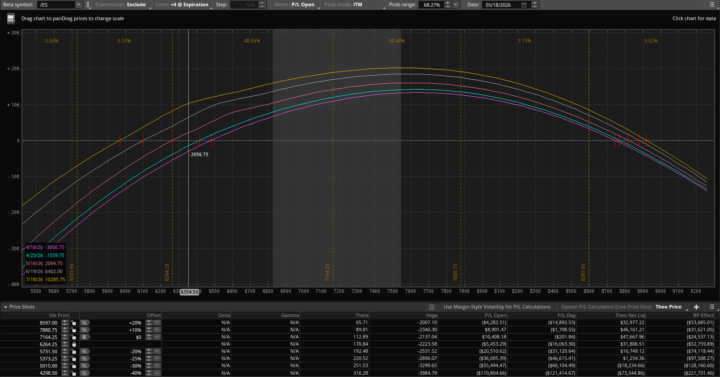Image resolution: width=720 pixels, height=377 pixels.
Task: Adjust stock price stepper for 6264.25 row
Action: click(65, 344)
